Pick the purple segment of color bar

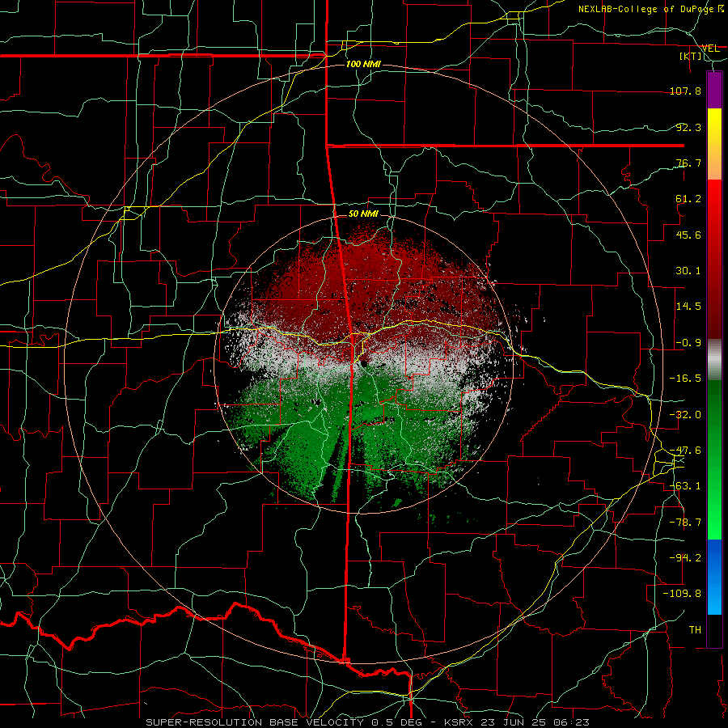pos(714,91)
